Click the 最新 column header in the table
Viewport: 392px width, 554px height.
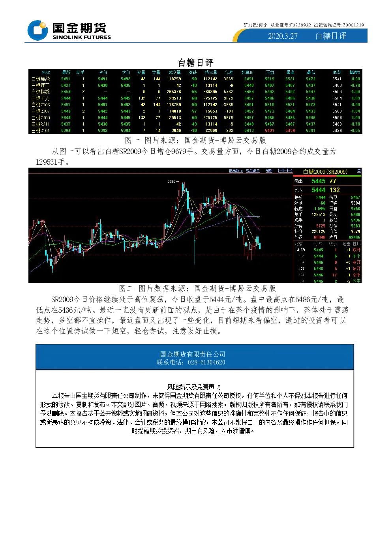(66, 73)
